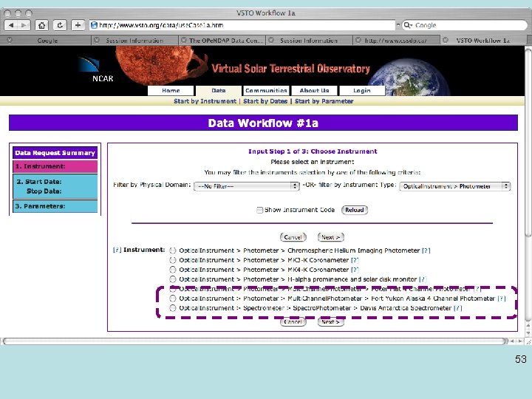532x399 pixels.
Task: Open the Home navigation tab
Action: [171, 91]
